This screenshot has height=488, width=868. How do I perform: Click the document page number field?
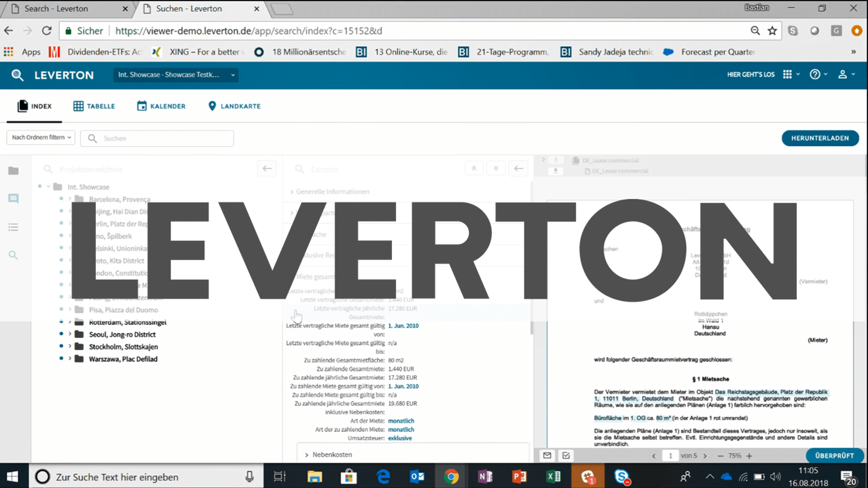tap(670, 456)
